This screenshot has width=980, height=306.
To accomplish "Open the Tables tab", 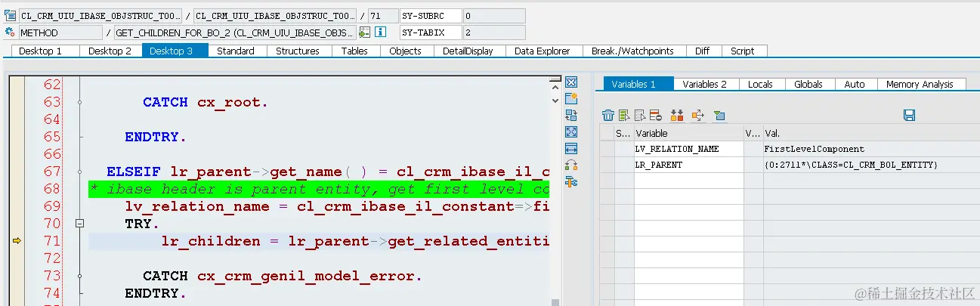I will tap(354, 51).
